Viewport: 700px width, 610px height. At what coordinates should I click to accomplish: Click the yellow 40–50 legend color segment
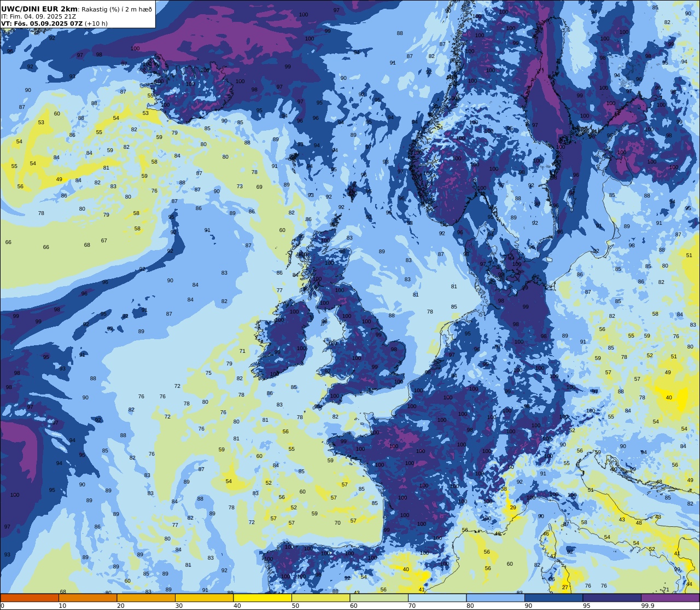click(262, 598)
